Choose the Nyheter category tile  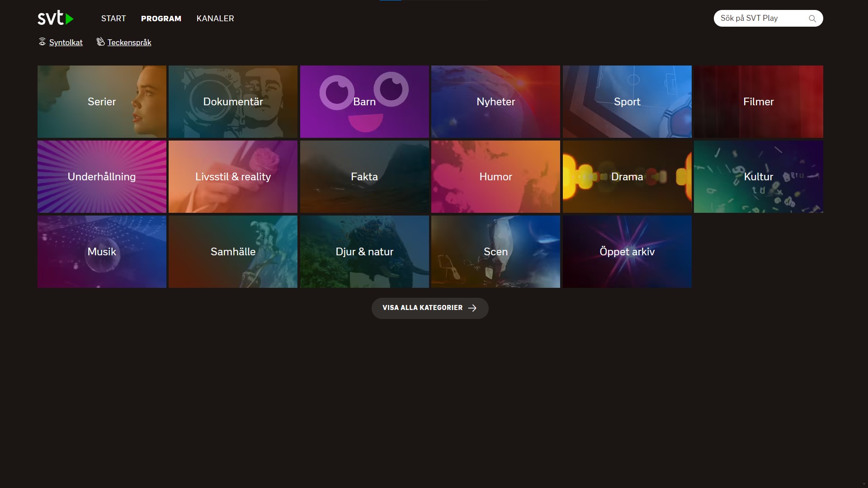pyautogui.click(x=495, y=102)
